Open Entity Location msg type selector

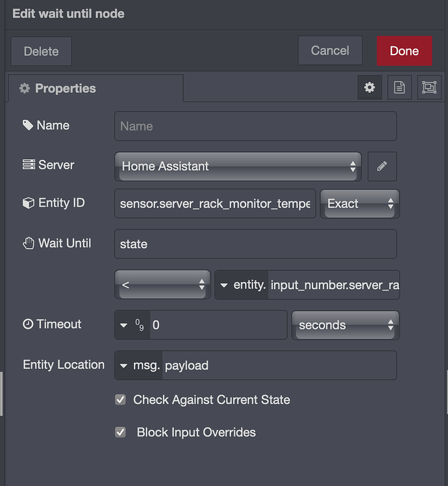click(x=138, y=365)
